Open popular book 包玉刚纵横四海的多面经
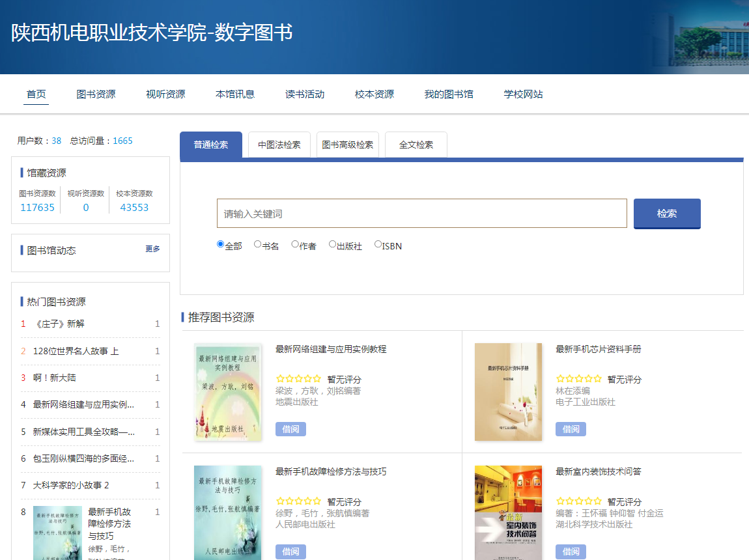 [83, 458]
